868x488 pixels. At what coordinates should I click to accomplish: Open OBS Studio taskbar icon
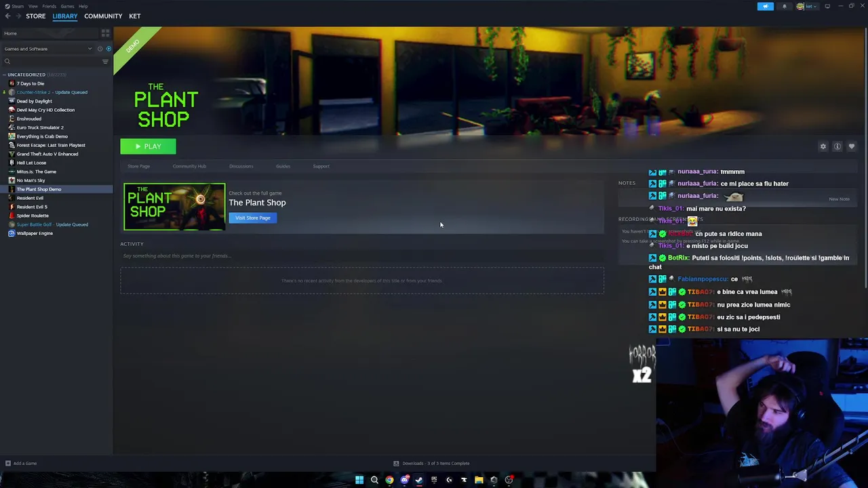[509, 480]
